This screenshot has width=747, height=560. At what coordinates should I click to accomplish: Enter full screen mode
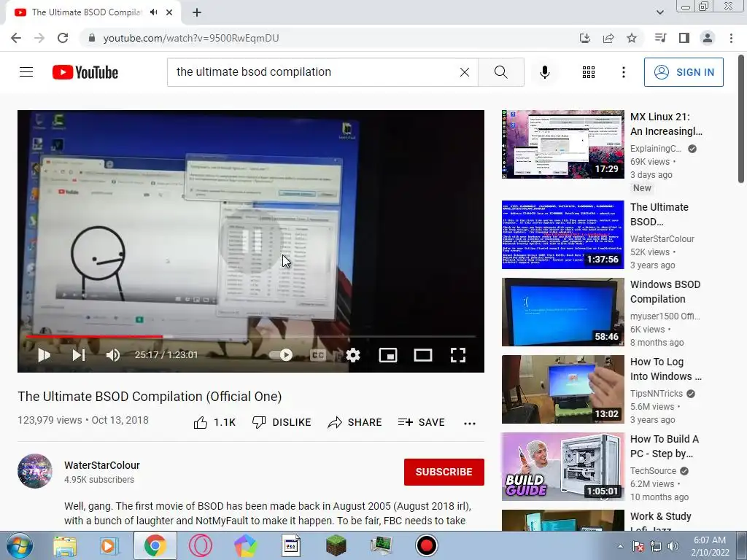tap(458, 355)
